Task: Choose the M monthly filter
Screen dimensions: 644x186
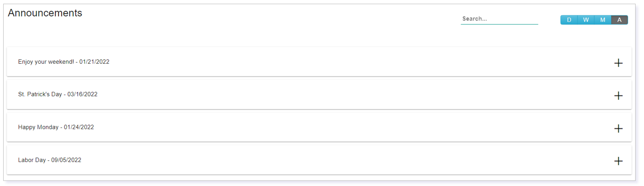Action: tap(602, 20)
